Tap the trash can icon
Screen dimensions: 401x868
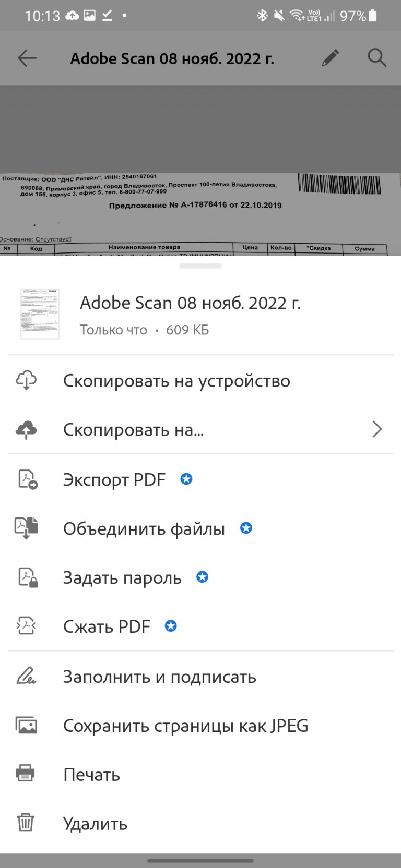click(x=26, y=823)
